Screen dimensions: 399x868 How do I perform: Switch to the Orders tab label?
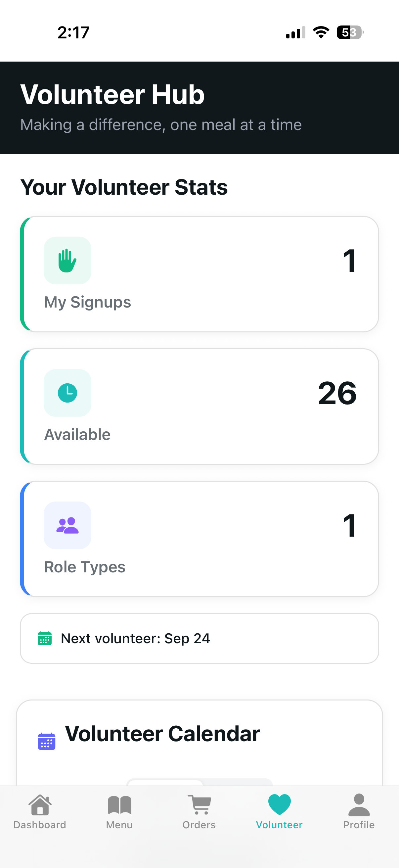click(199, 825)
